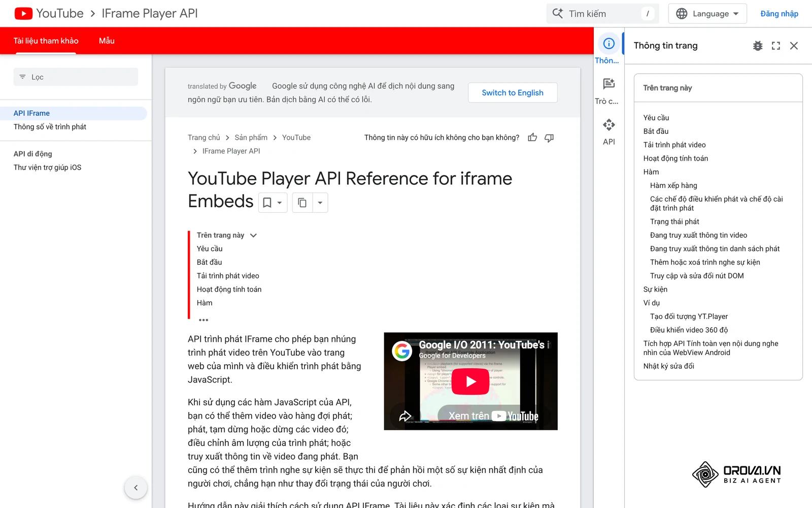Click the share arrow on video
Screen dimensions: 812x508
pyautogui.click(x=405, y=416)
